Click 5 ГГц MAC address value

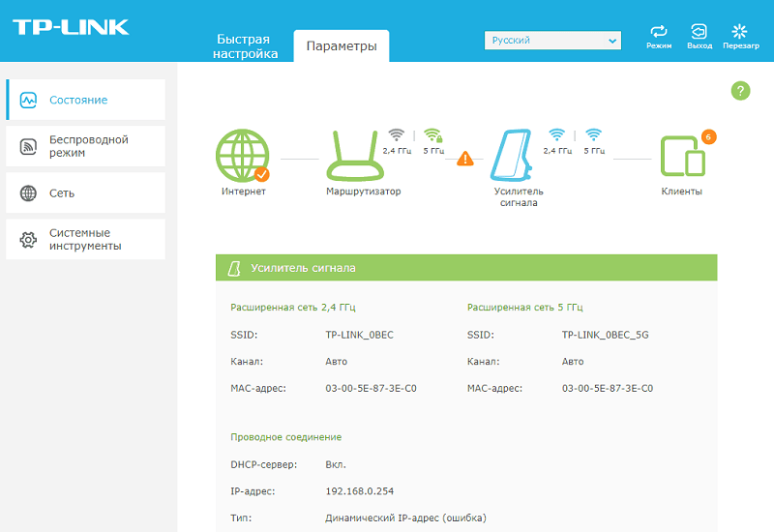tap(608, 389)
